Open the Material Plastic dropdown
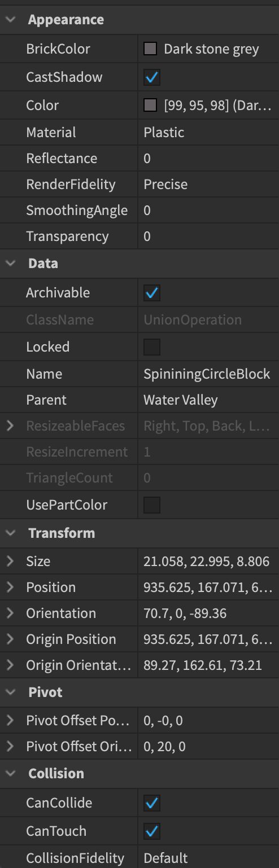This screenshot has height=868, width=279. click(208, 133)
